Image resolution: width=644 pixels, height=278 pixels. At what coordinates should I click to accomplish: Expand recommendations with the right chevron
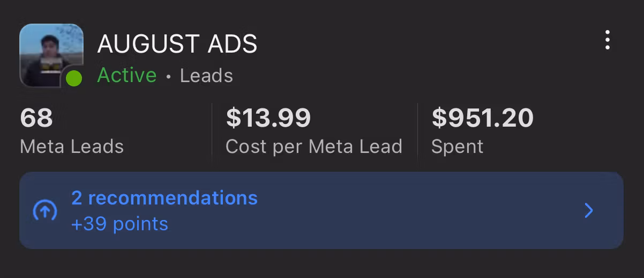[x=589, y=210]
